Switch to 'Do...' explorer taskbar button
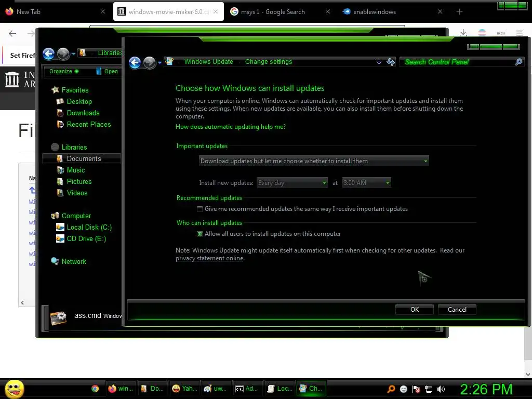Viewport: 532px width, 399px height. click(x=153, y=389)
